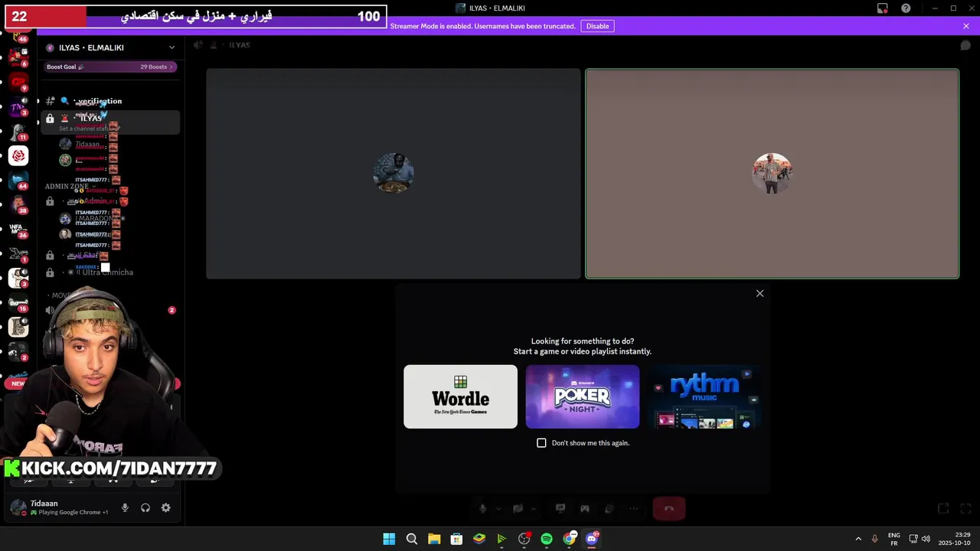The height and width of the screenshot is (551, 980).
Task: Click the 7idaaan user profile area
Action: (61, 507)
